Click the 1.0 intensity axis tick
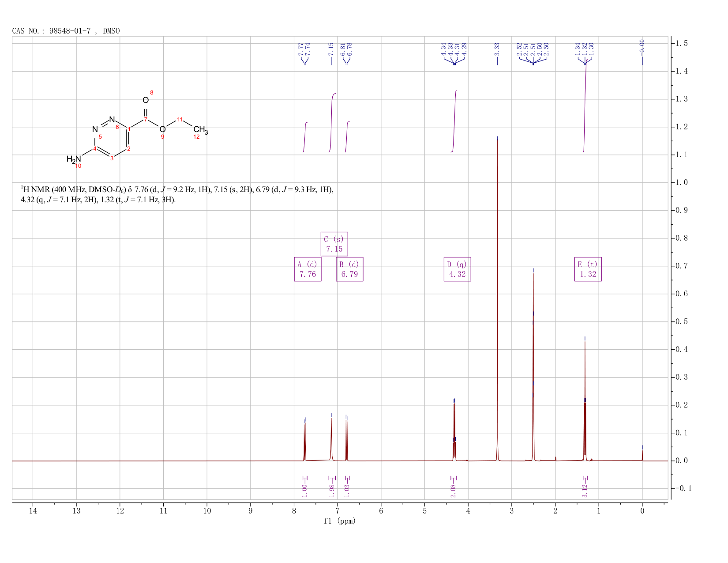Image resolution: width=728 pixels, height=563 pixels. pyautogui.click(x=682, y=182)
